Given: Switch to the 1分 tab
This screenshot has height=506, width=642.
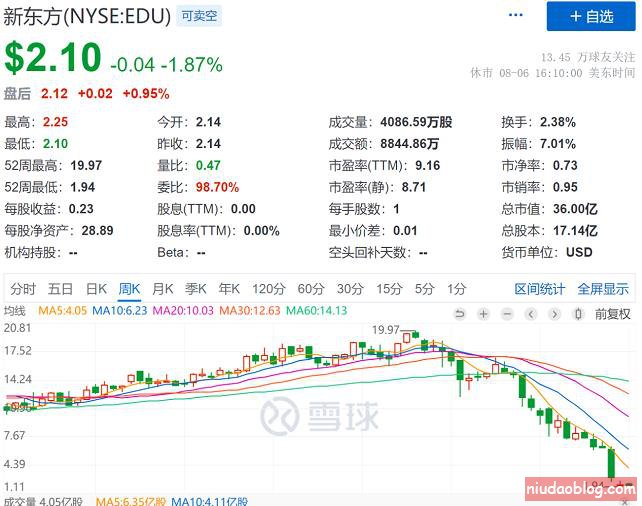Looking at the screenshot, I should 457,289.
